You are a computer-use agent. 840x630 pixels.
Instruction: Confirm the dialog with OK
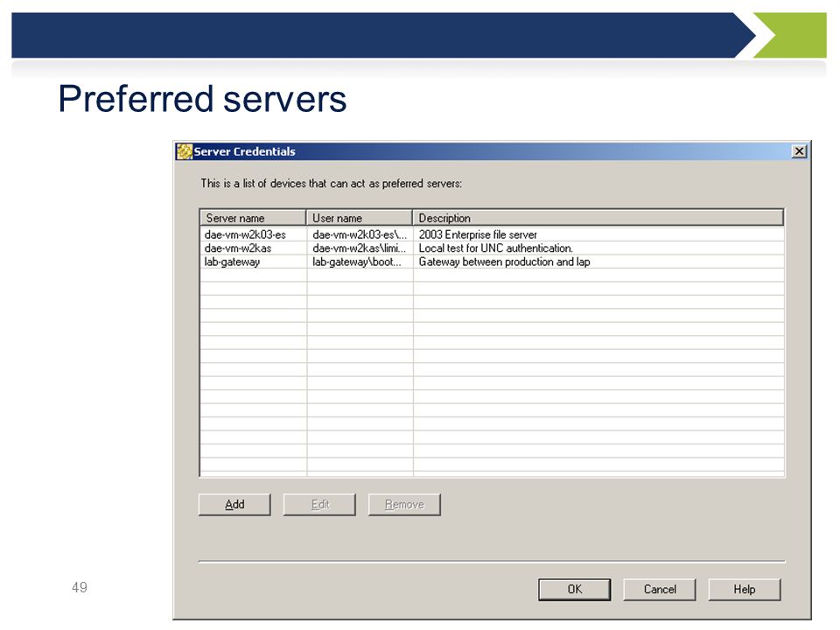[x=574, y=589]
